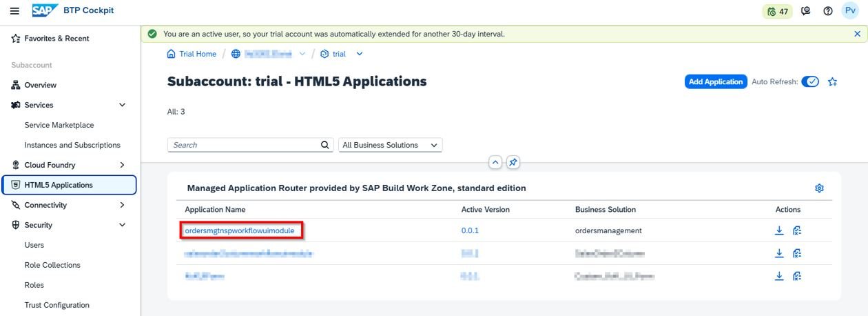Expand the Connectivity section arrow
868x316 pixels.
coord(123,205)
